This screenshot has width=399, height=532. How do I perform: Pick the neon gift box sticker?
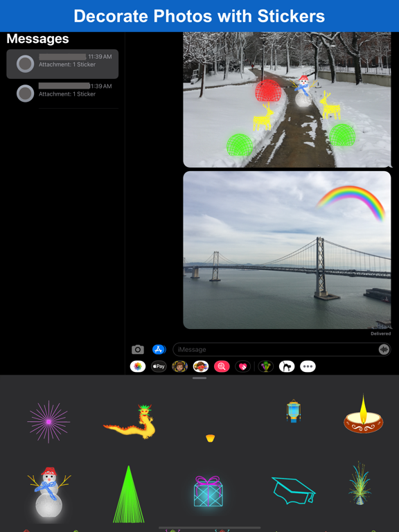pos(209,491)
